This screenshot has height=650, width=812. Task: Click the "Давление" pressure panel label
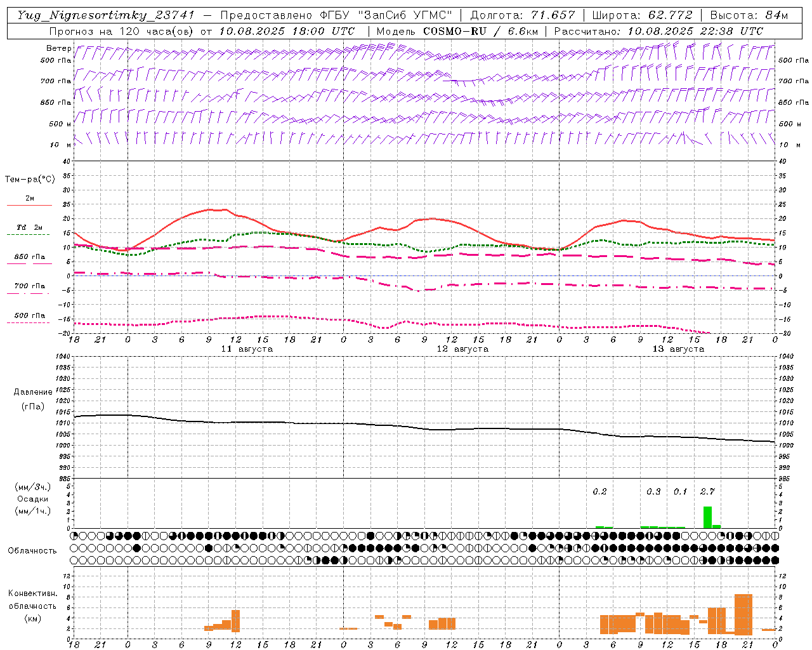tap(33, 392)
